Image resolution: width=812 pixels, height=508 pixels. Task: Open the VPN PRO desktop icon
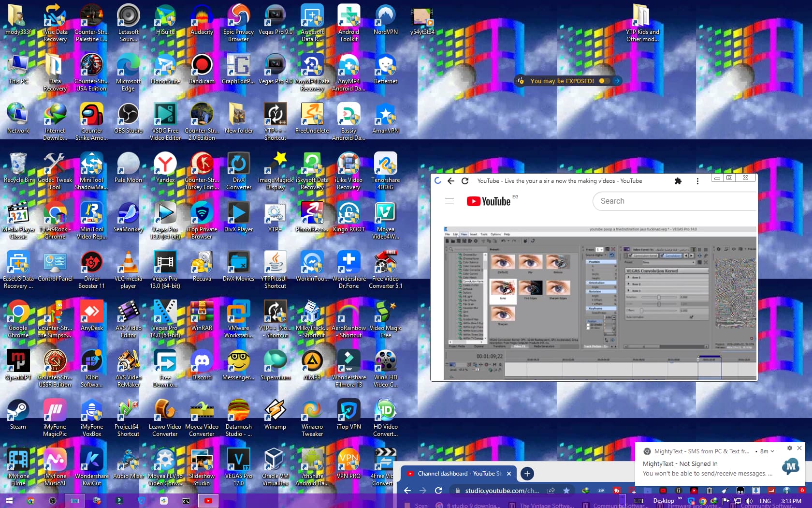pos(348,464)
